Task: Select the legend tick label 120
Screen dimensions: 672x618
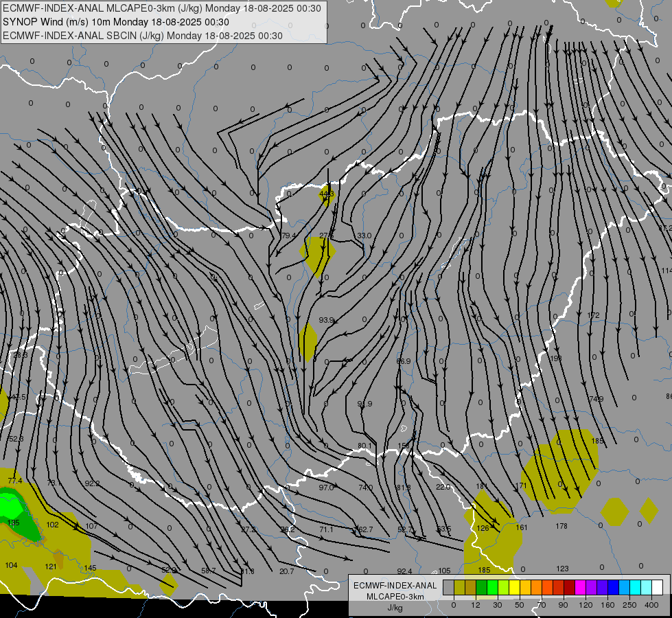Action: (x=586, y=605)
